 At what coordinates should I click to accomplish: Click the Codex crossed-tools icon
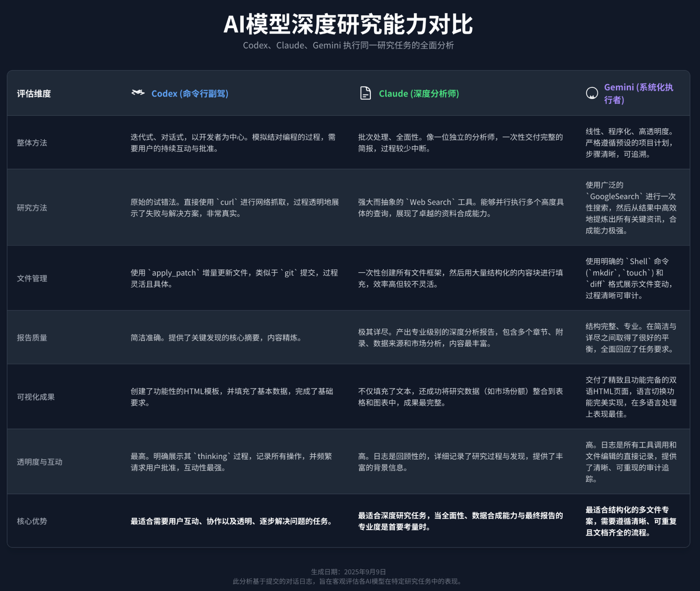click(x=137, y=92)
